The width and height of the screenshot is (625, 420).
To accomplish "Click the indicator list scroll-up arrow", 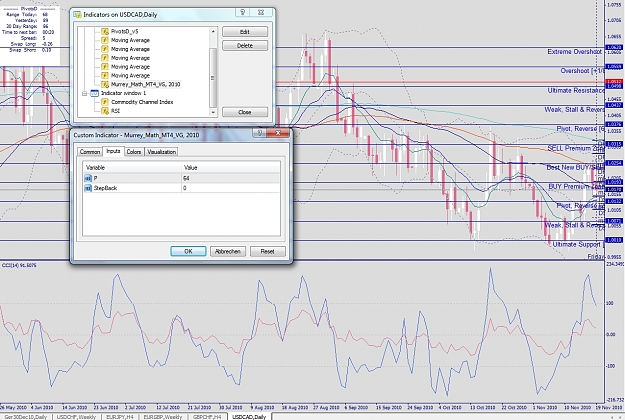I will click(x=213, y=31).
